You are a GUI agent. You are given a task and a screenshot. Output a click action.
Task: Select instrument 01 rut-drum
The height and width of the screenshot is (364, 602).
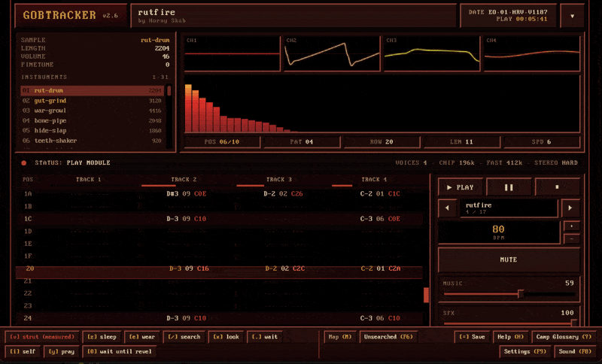tap(92, 90)
